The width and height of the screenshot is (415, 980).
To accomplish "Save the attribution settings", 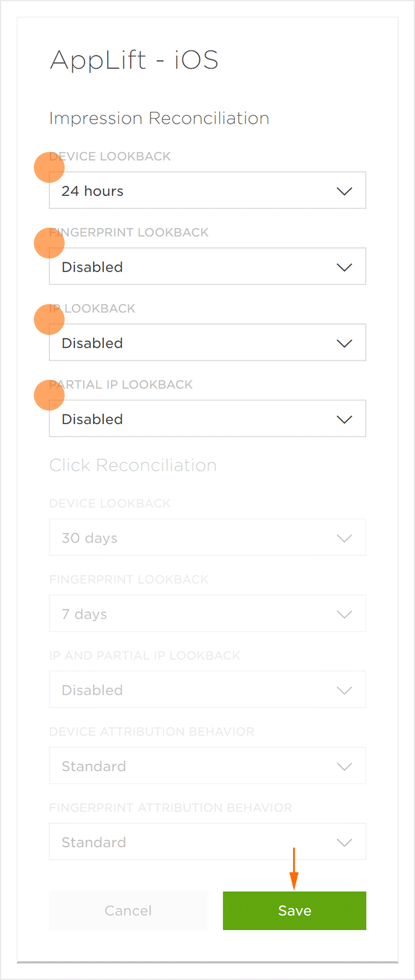I will (294, 910).
